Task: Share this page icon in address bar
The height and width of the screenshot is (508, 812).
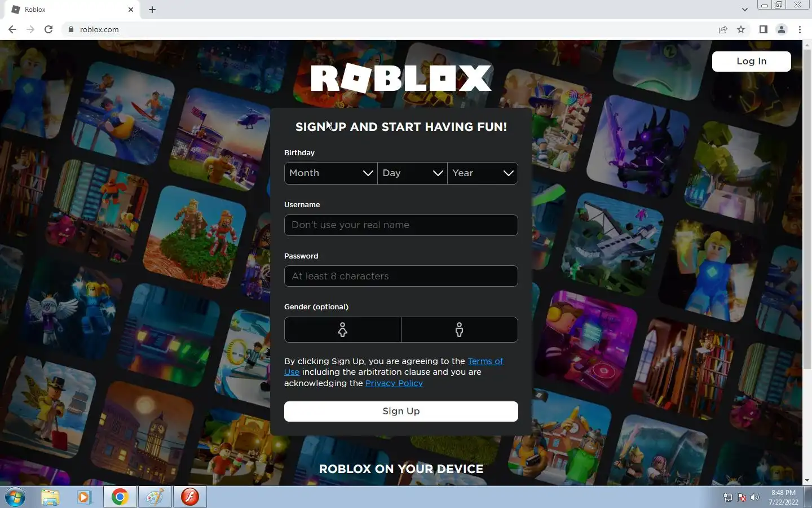Action: coord(723,29)
